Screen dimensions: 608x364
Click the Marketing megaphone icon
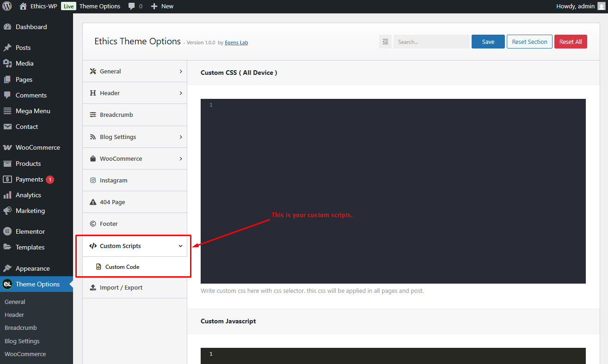point(7,211)
